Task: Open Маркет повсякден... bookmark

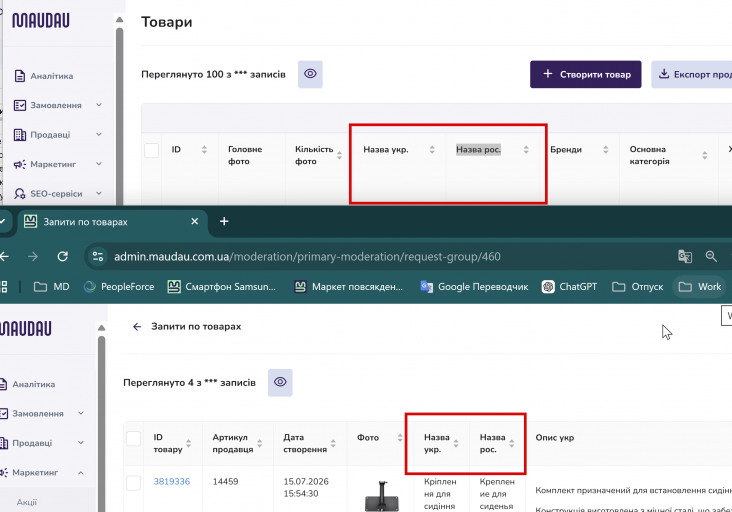Action: point(348,287)
